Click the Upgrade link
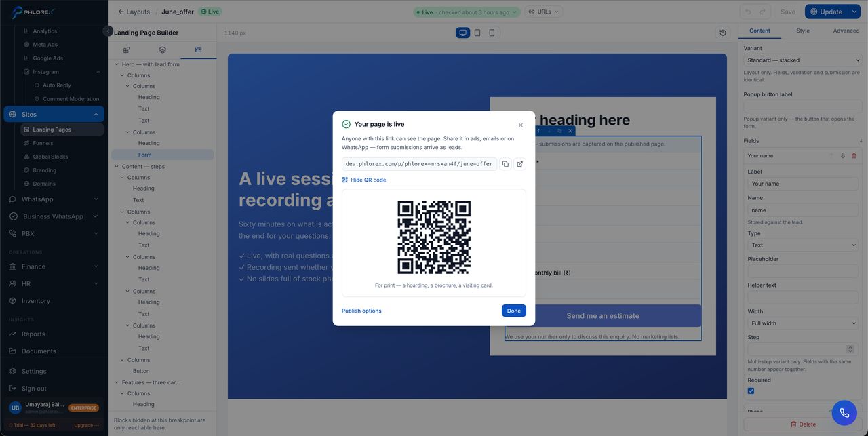868x436 pixels. [x=87, y=425]
